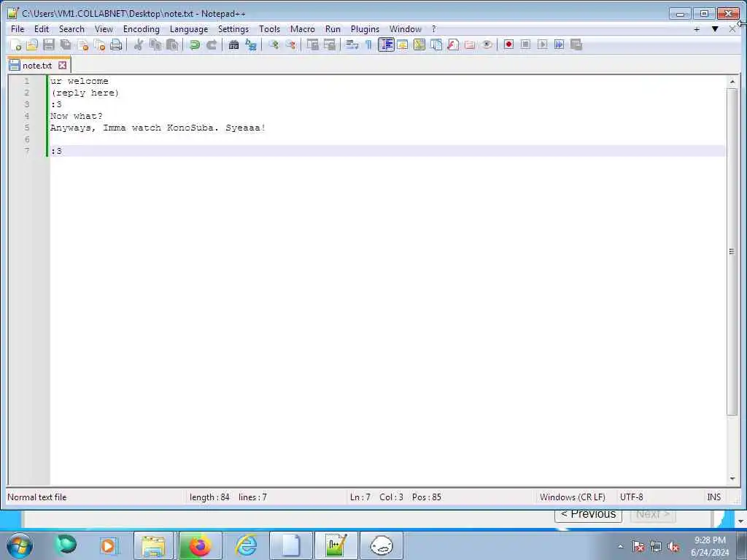Click the plus button in menu bar
The width and height of the screenshot is (747, 560).
(697, 29)
